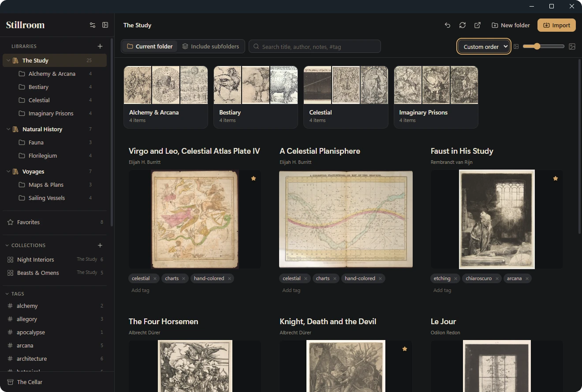The width and height of the screenshot is (582, 392).
Task: Remove the arcana tag from Faust
Action: 527,278
